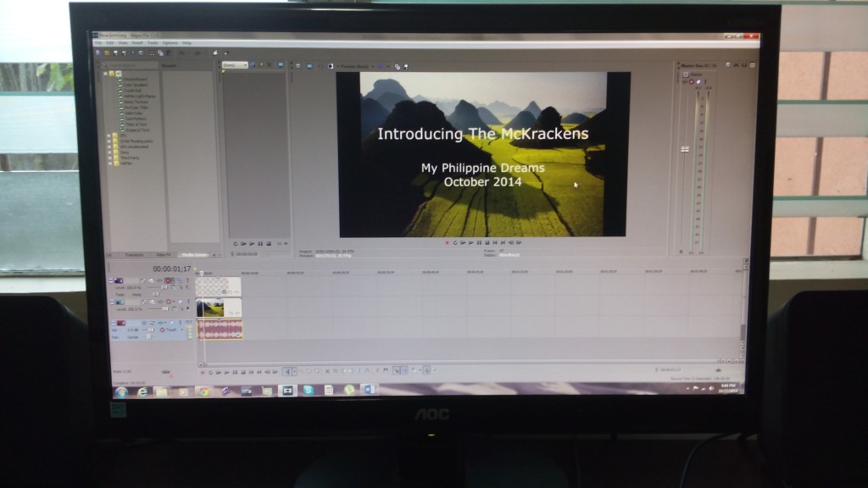Click the Touch automation mode on the audio track

(171, 330)
